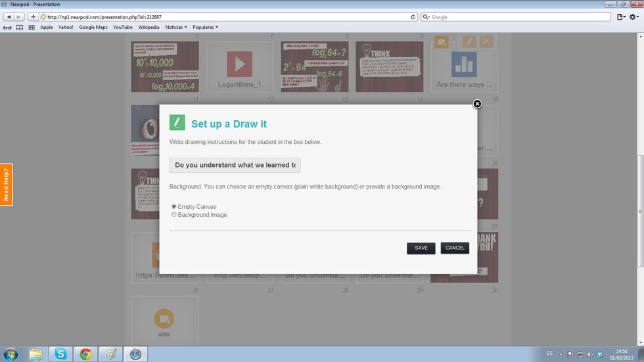Reload the page with the refresh icon
Screen dimensions: 644x362
[x=413, y=17]
